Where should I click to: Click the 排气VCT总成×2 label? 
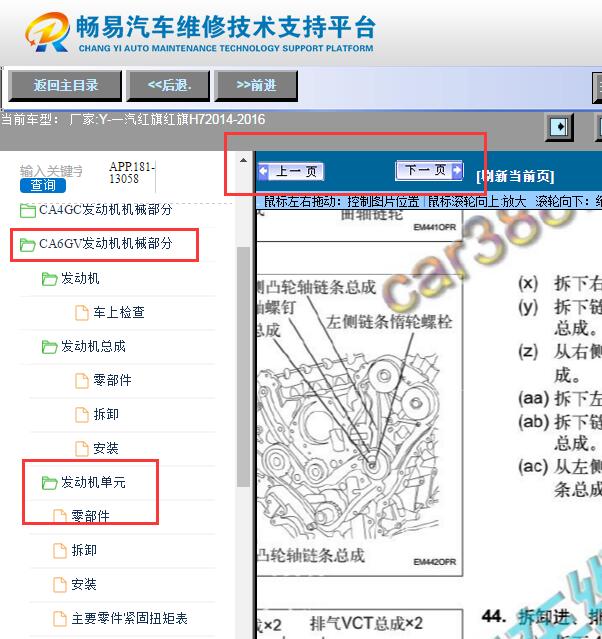click(366, 624)
